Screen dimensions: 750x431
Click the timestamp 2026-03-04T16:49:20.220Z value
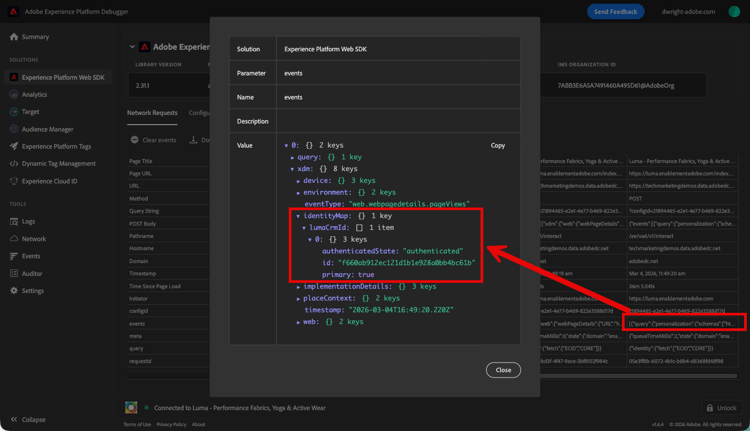(x=401, y=310)
